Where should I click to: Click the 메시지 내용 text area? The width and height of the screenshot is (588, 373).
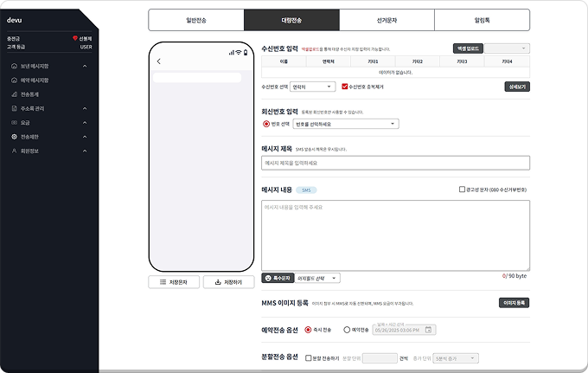click(x=396, y=235)
